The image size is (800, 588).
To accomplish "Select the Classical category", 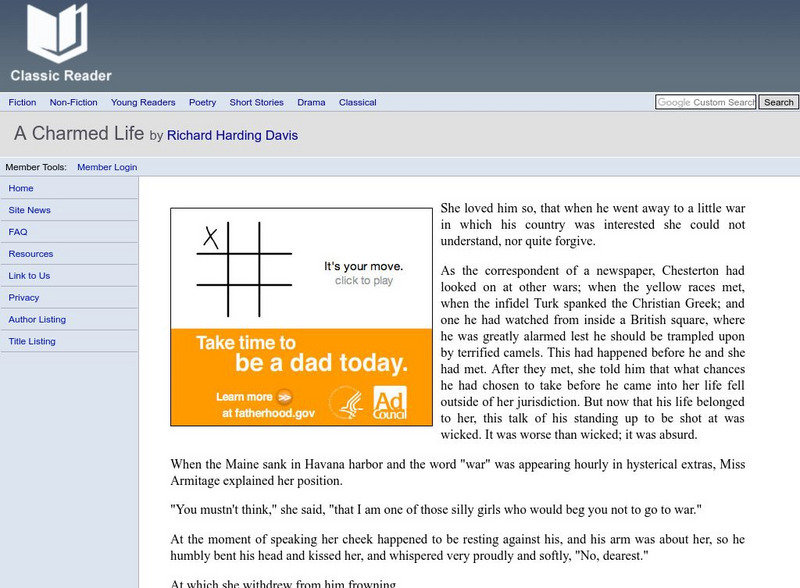I will pyautogui.click(x=357, y=102).
